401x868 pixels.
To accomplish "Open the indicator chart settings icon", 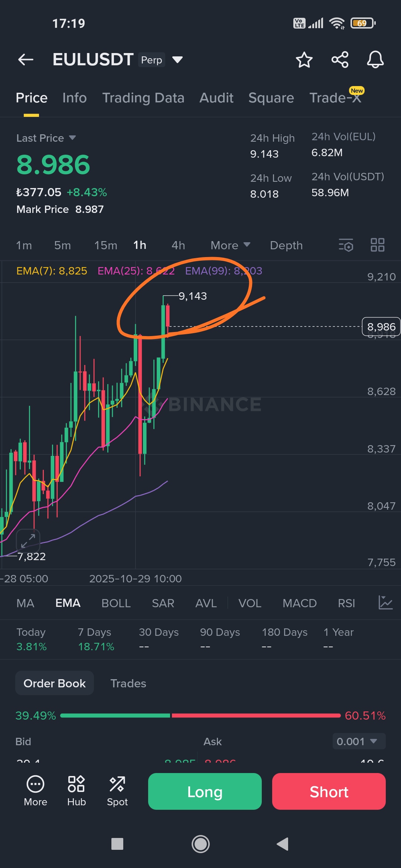I will point(385,603).
